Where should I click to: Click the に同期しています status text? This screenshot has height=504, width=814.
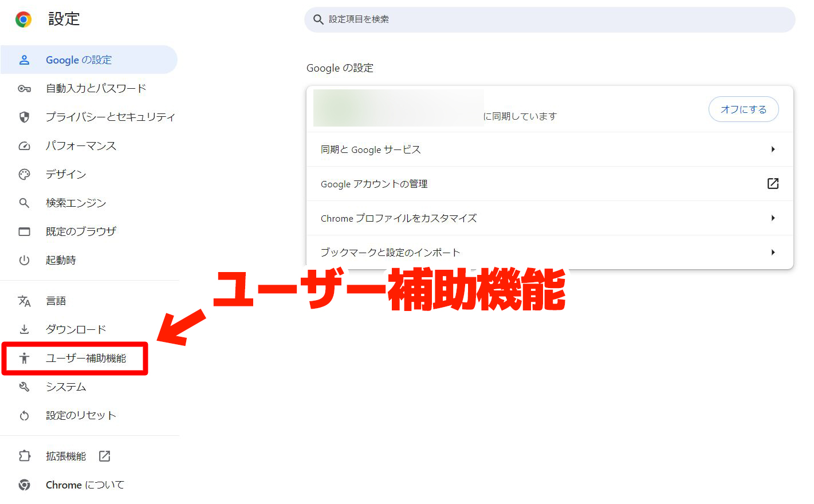520,116
